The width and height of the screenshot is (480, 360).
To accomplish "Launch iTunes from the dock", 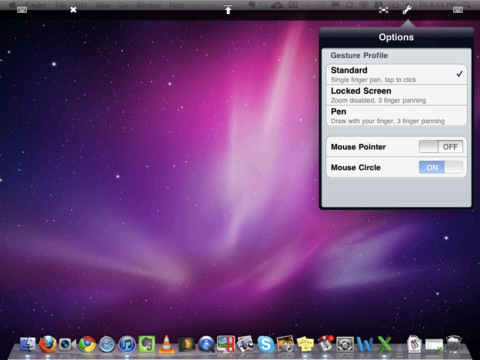I will pyautogui.click(x=127, y=344).
